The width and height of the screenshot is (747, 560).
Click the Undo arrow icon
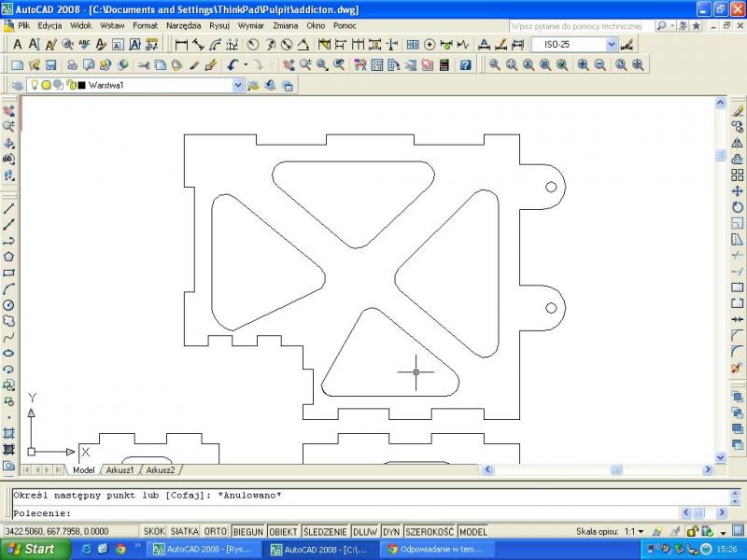(233, 65)
